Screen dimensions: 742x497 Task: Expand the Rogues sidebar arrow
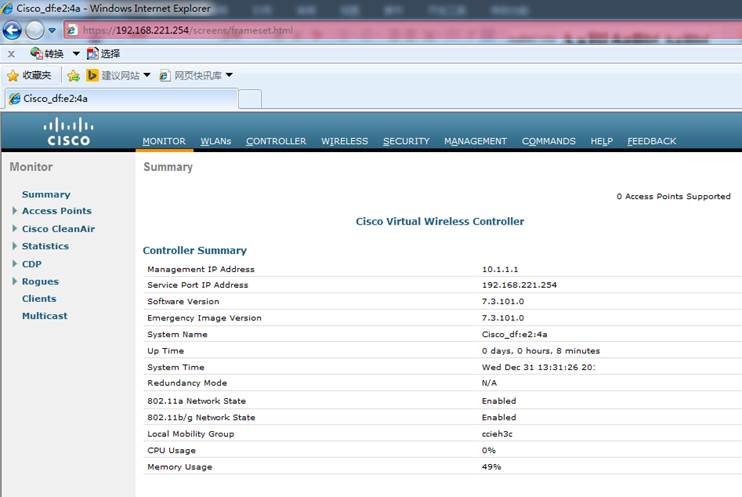(14, 281)
